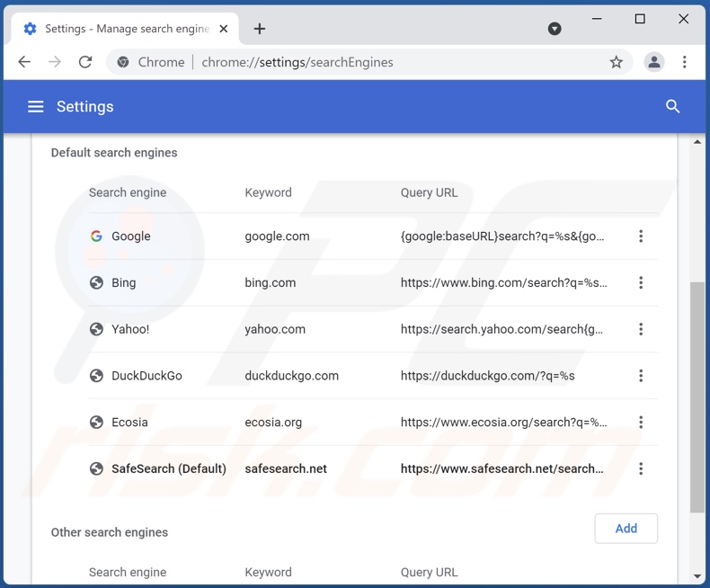Select the Yahoo query URL text
710x588 pixels.
click(501, 329)
